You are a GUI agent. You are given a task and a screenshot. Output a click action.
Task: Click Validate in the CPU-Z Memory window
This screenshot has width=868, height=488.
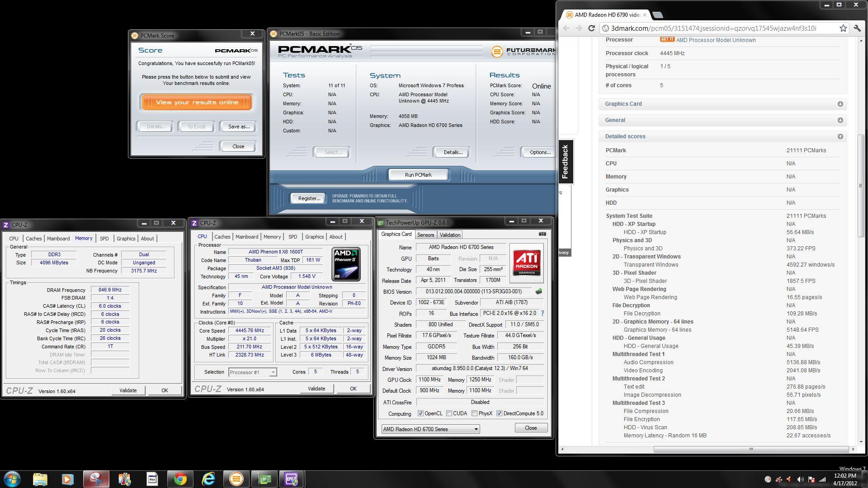tap(128, 390)
